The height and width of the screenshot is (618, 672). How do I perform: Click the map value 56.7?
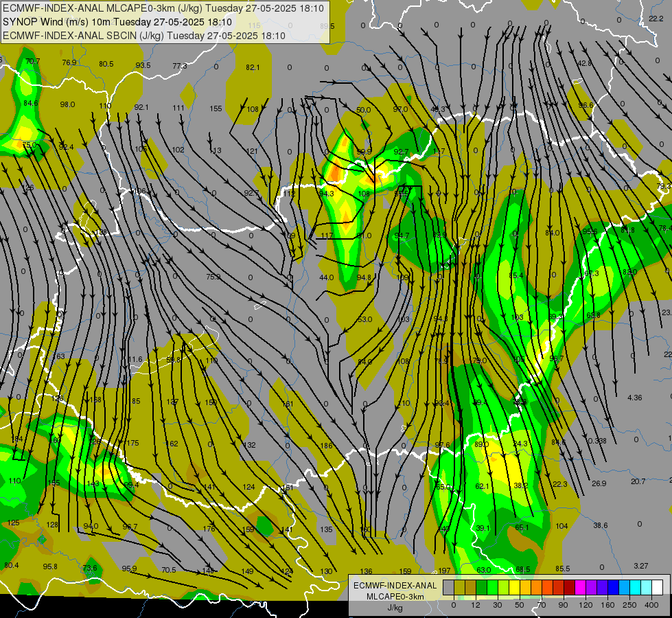[556, 358]
